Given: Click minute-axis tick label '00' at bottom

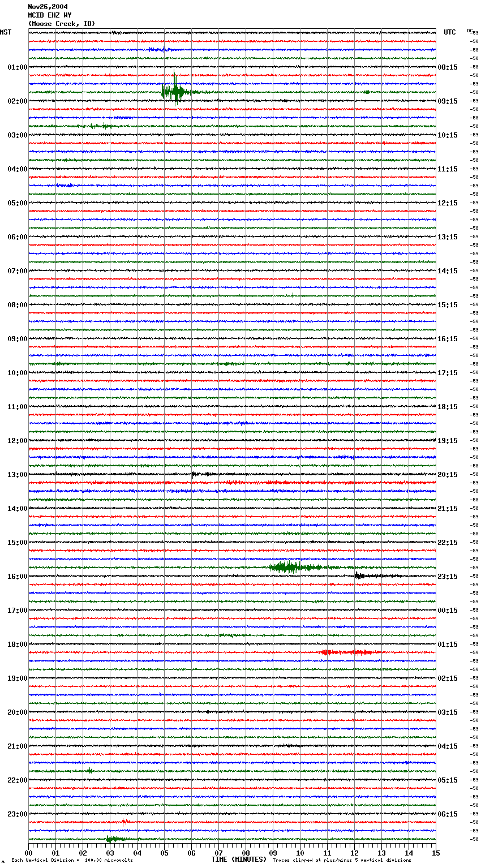Looking at the screenshot, I should [28, 853].
